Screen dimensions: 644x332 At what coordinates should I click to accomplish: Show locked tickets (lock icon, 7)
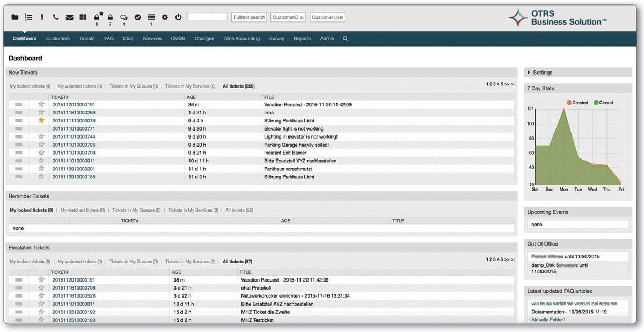pos(111,17)
